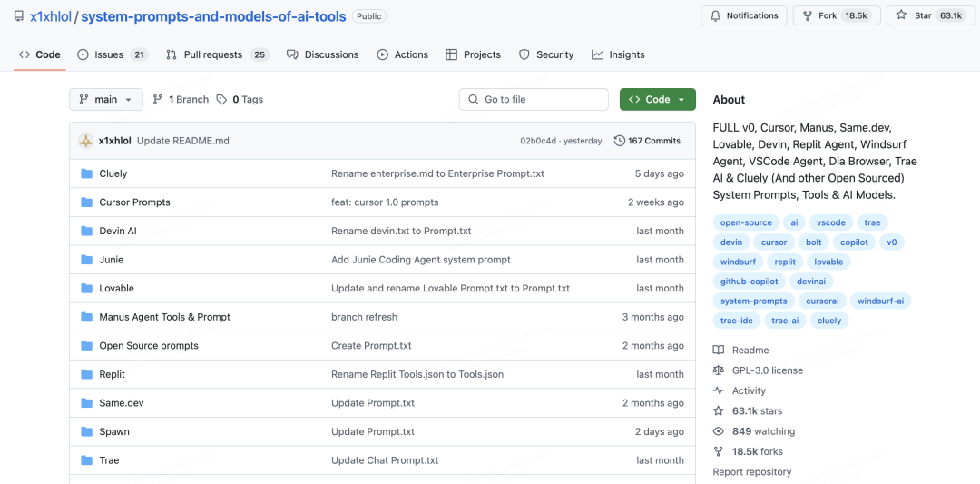Open the Security tab
This screenshot has width=980, height=484.
(546, 54)
